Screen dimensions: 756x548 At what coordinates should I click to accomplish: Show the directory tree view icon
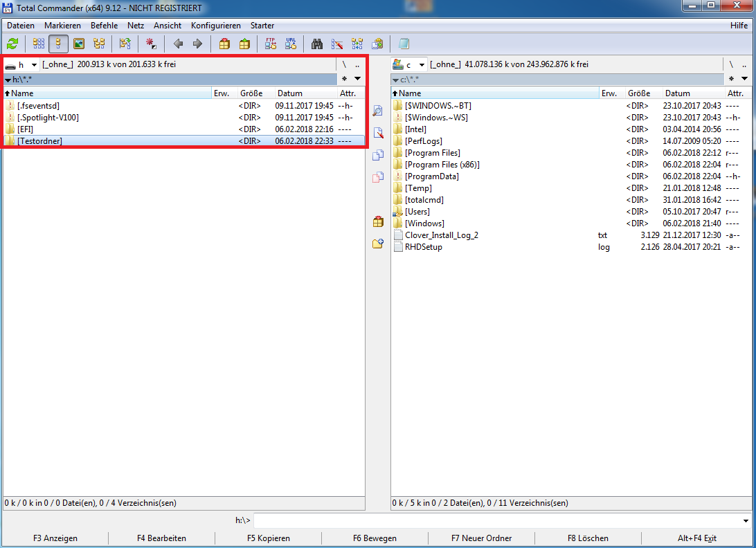click(99, 44)
